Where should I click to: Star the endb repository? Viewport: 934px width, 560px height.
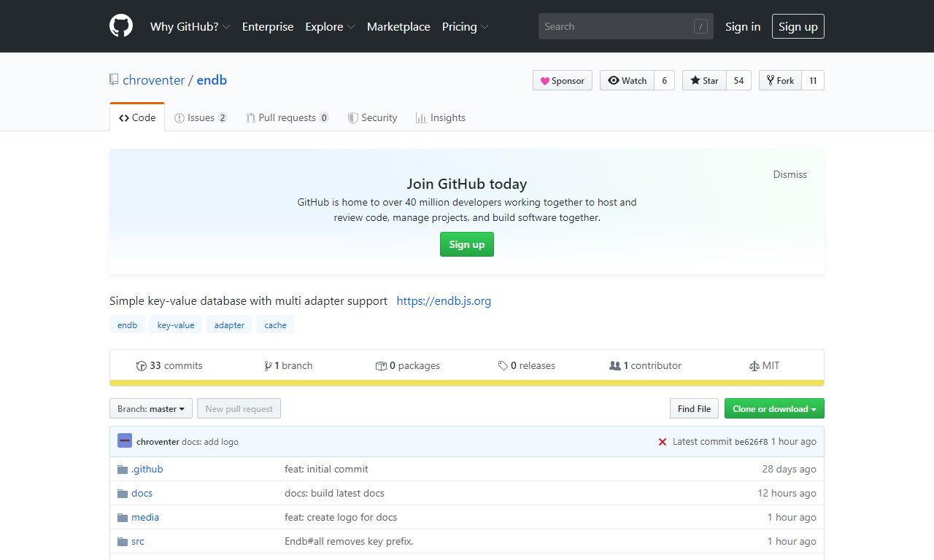coord(704,80)
